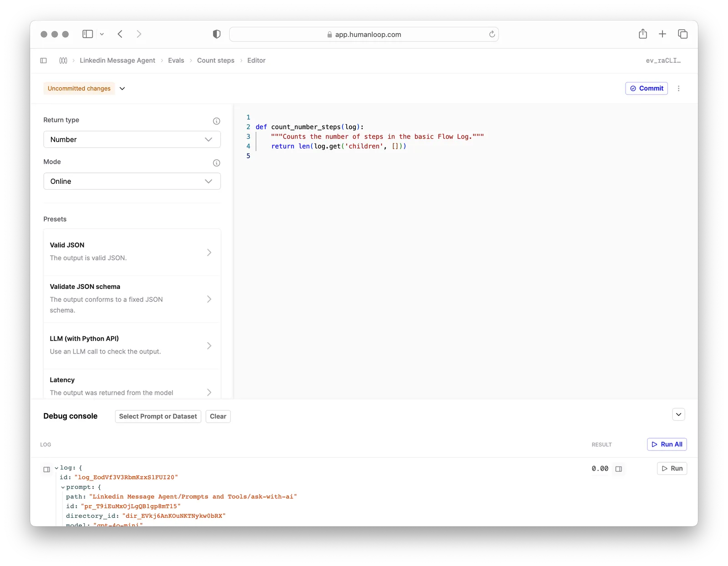Toggle the Humanloop navigation sidebar icon
Image resolution: width=728 pixels, height=566 pixels.
[x=44, y=61]
